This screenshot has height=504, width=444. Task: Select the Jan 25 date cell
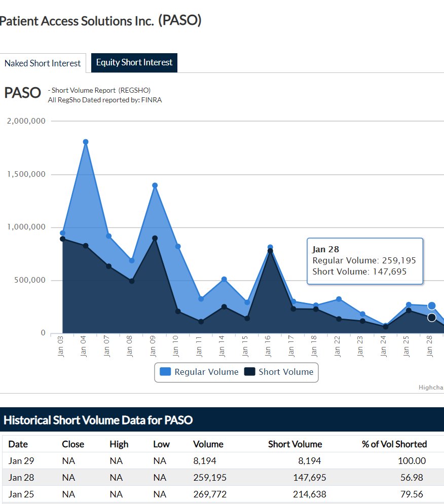coord(21,494)
